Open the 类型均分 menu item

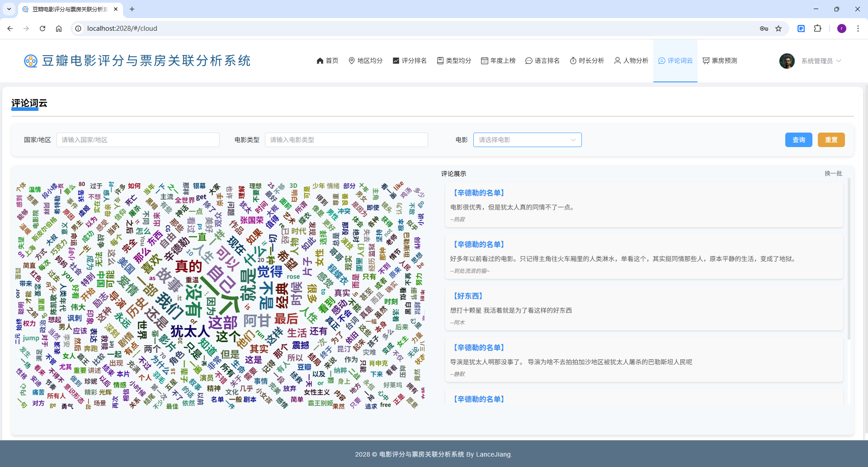454,61
